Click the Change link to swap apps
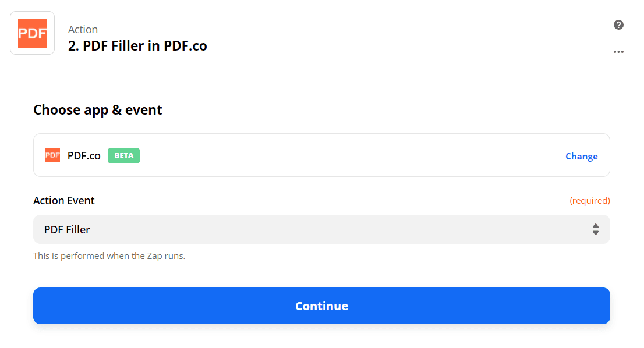 pyautogui.click(x=581, y=156)
